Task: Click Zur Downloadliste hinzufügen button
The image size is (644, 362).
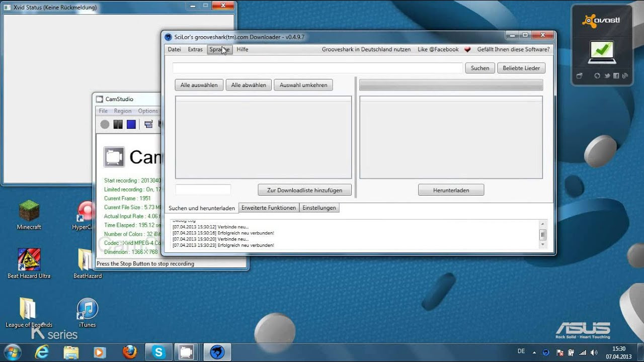Action: (x=305, y=190)
